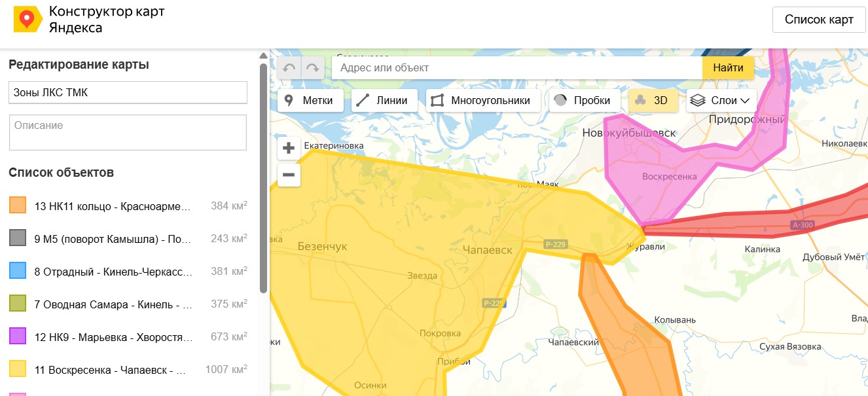The width and height of the screenshot is (868, 396).
Task: Click the Покровка label in yellow zone
Action: tap(440, 333)
